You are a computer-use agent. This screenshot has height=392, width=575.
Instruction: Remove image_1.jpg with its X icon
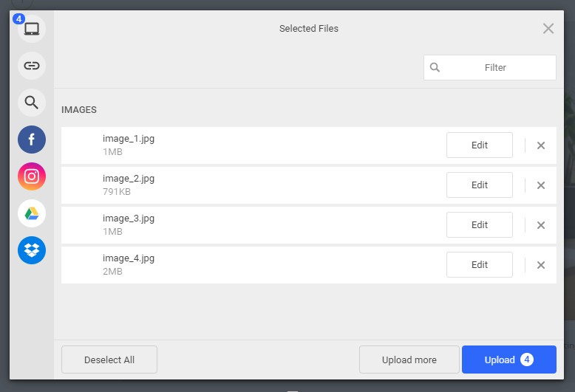pyautogui.click(x=541, y=145)
